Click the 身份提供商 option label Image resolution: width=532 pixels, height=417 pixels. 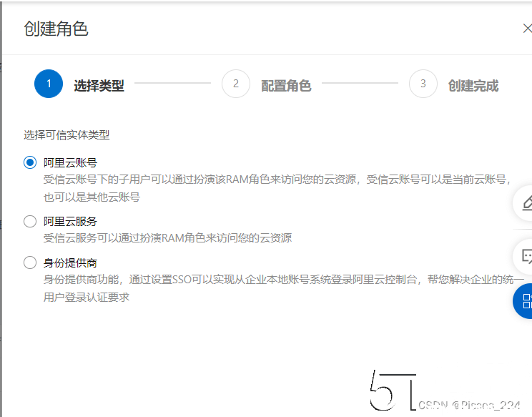point(70,263)
